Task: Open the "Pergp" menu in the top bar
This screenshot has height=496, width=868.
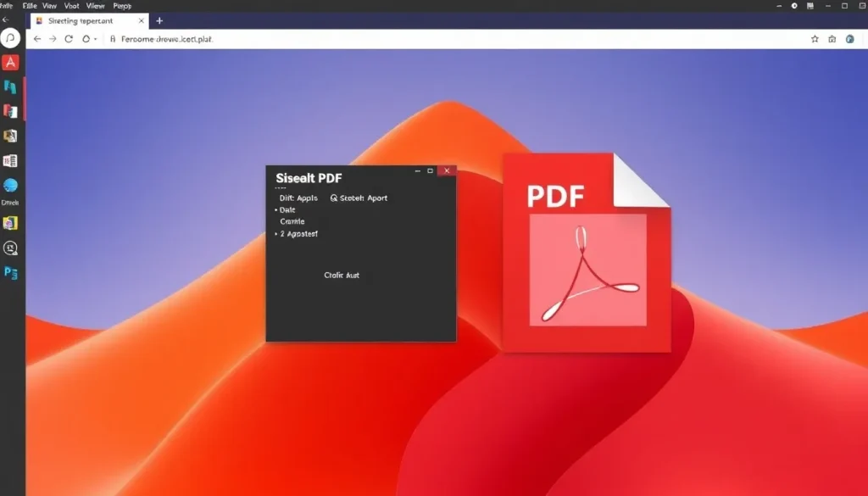Action: [x=122, y=6]
